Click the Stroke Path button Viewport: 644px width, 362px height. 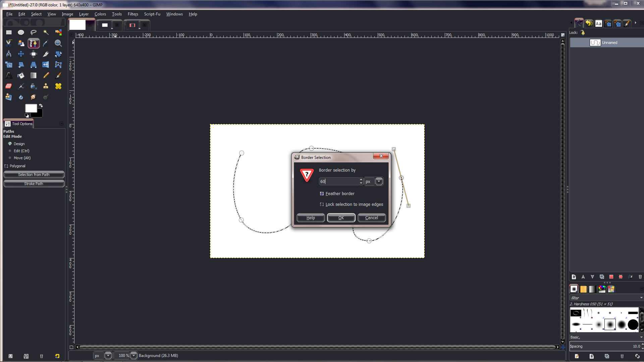tap(34, 184)
